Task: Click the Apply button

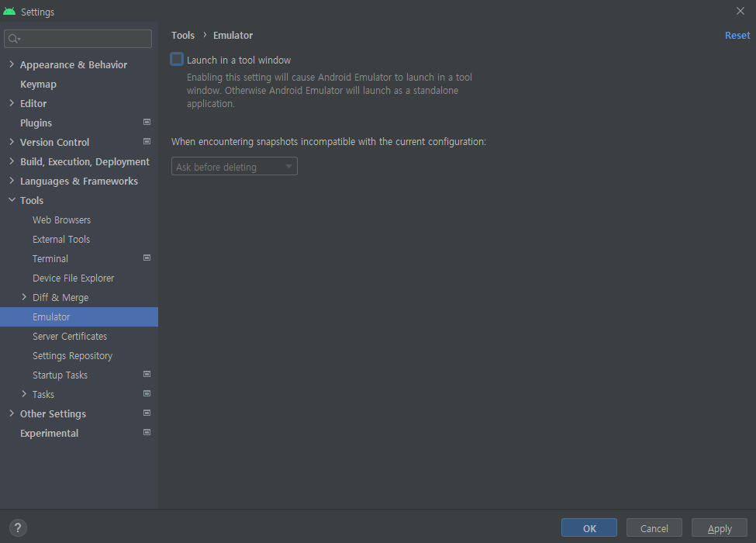Action: coord(720,528)
